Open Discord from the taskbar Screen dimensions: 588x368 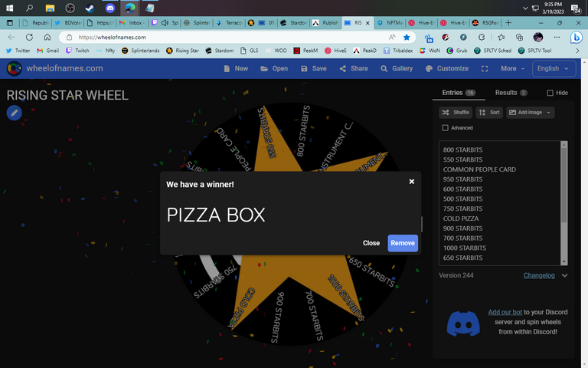pos(110,8)
